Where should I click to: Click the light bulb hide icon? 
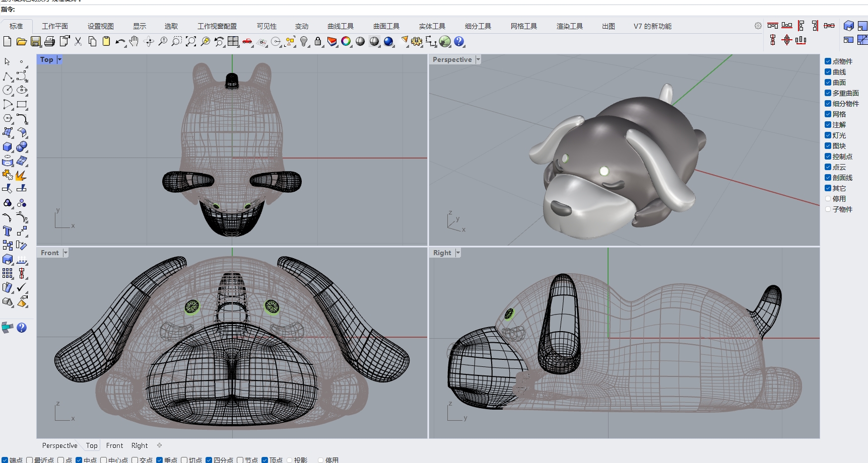click(304, 41)
